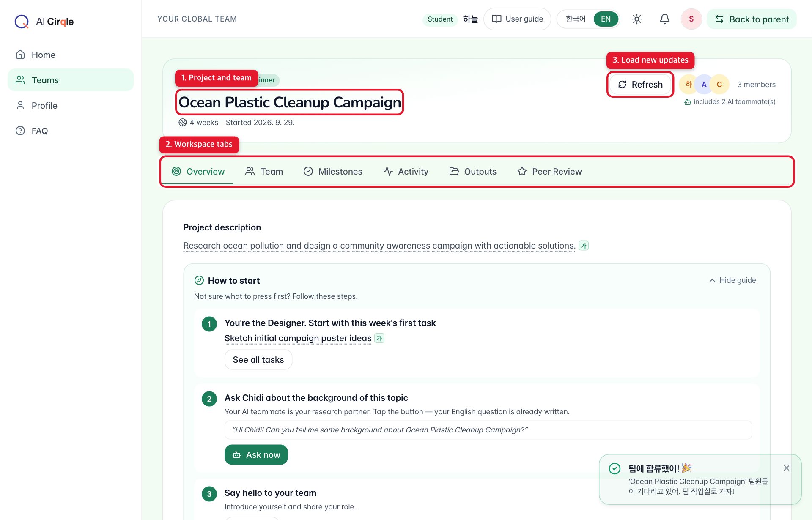Dismiss the team joined notification
This screenshot has height=520, width=812.
786,468
